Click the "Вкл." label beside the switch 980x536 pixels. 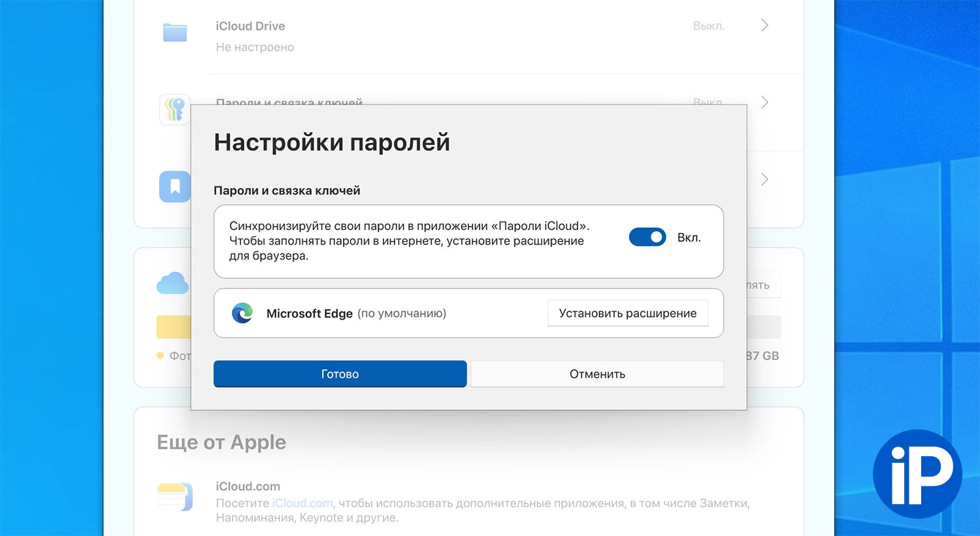[689, 238]
